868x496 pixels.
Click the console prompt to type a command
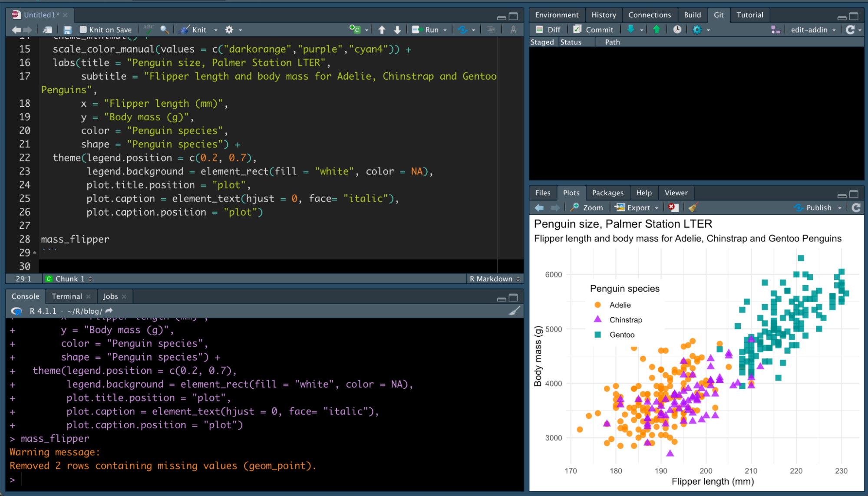[x=26, y=480]
